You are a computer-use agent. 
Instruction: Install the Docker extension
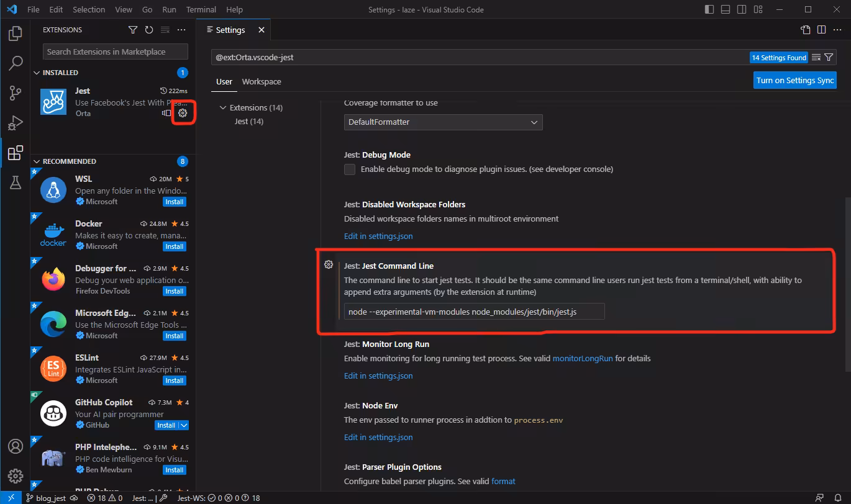[x=175, y=246]
